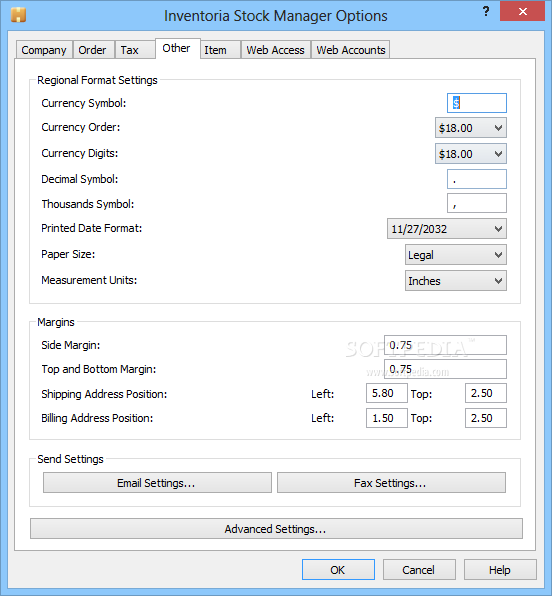The width and height of the screenshot is (552, 596).
Task: Click the Currency Symbol label
Action: 84,103
